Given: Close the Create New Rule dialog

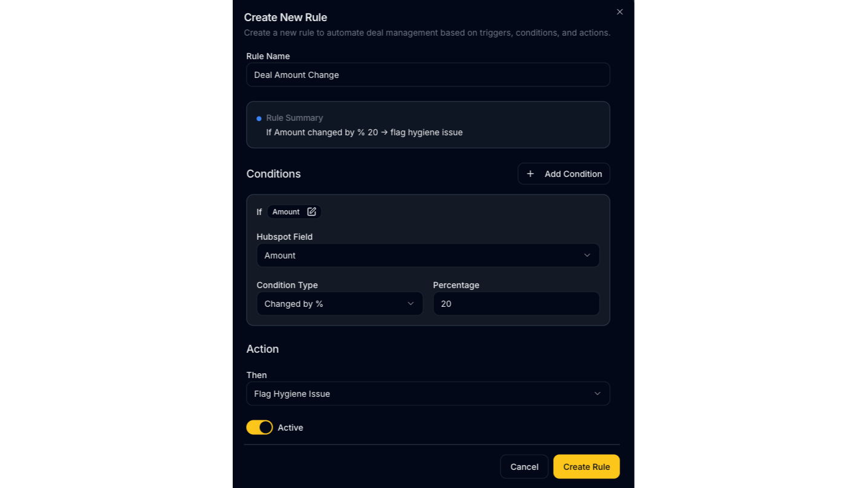Looking at the screenshot, I should pos(619,11).
